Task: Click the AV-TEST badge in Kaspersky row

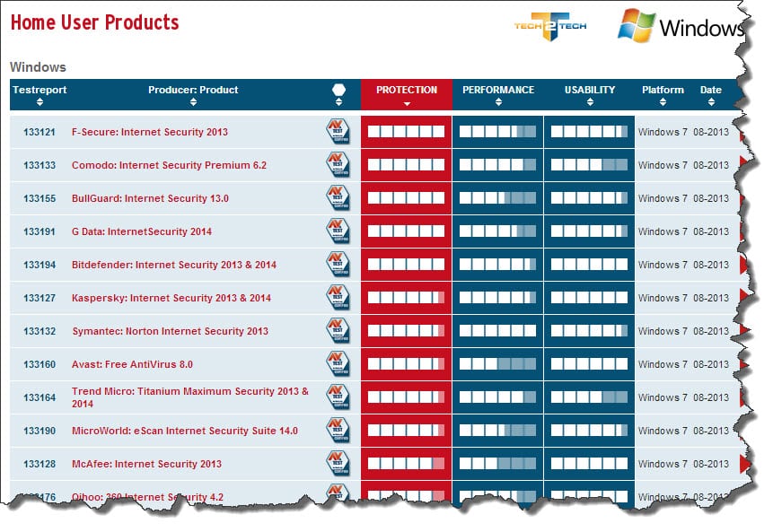Action: 338,298
